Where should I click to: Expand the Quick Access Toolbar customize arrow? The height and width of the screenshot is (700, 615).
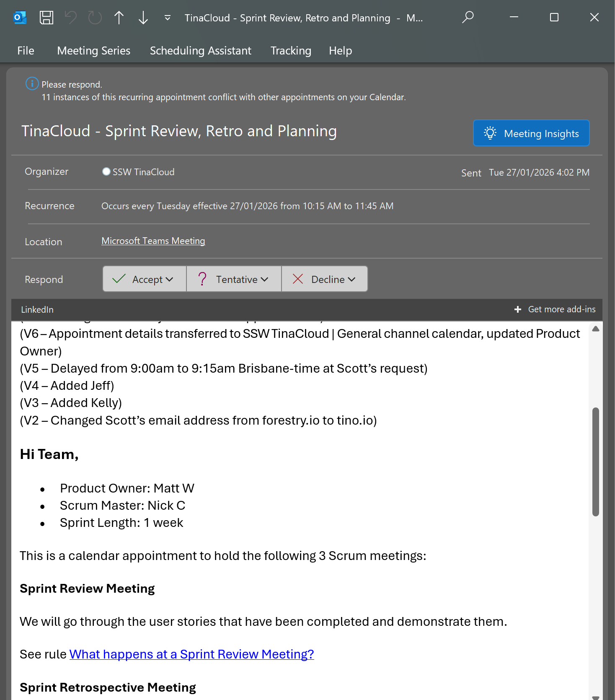point(167,18)
